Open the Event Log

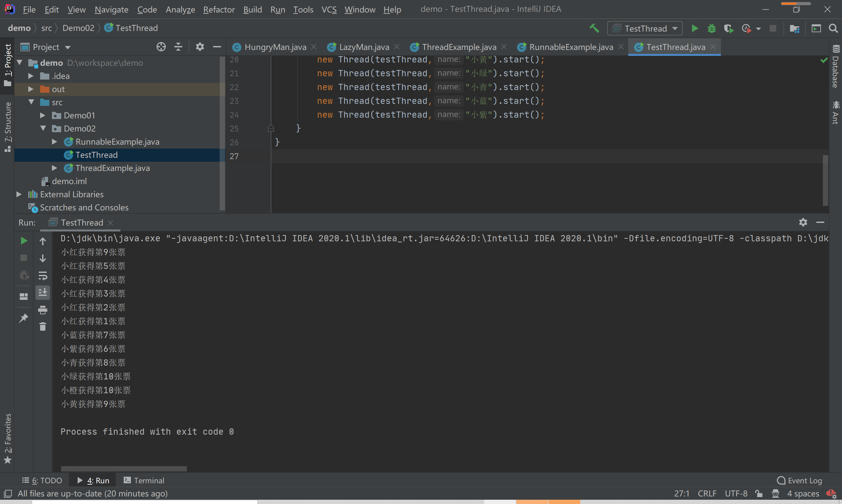click(799, 481)
